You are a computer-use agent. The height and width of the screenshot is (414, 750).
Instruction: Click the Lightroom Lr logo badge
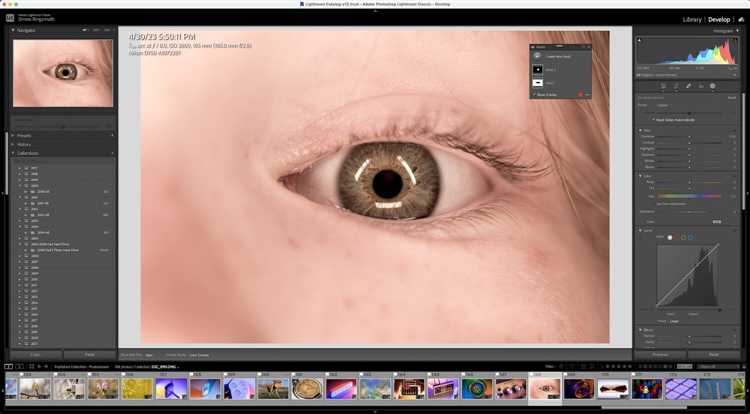10,18
